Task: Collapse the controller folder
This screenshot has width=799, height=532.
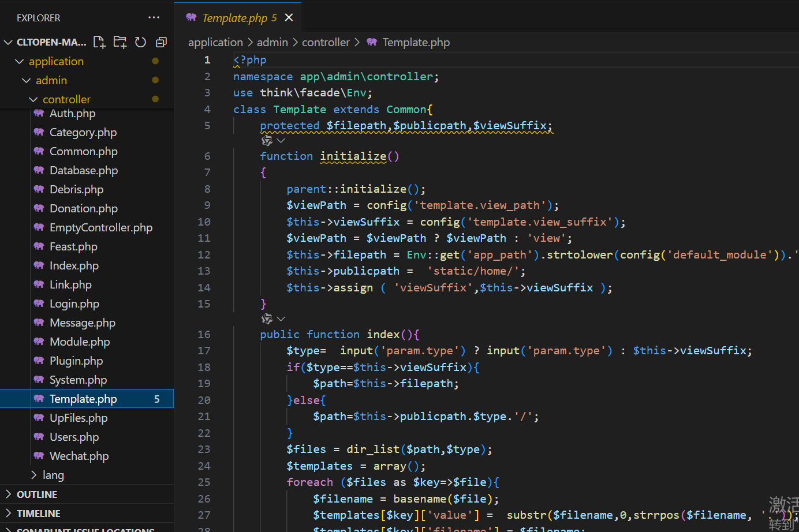Action: pos(66,99)
